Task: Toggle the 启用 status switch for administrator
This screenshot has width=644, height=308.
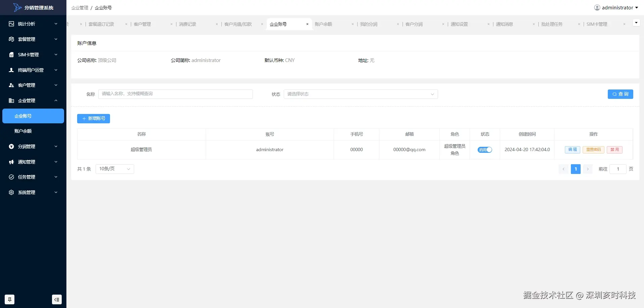Action: point(485,150)
